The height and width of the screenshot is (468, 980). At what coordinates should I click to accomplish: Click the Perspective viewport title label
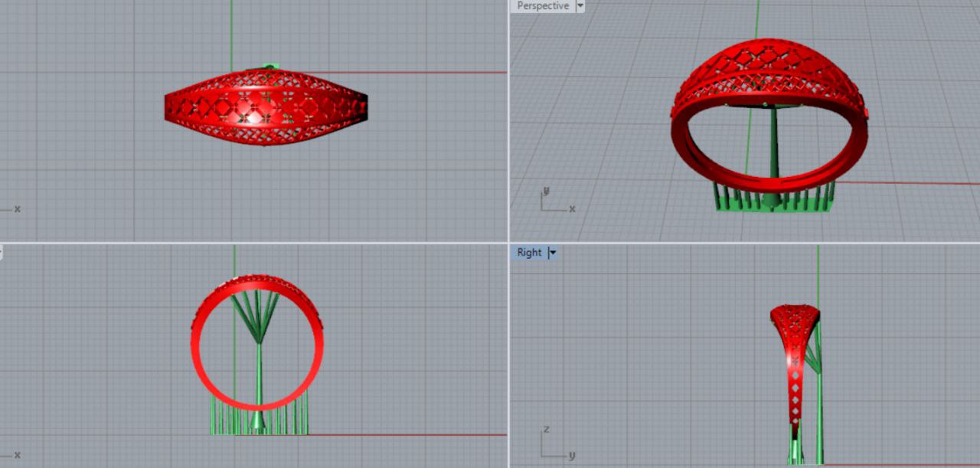coord(543,6)
